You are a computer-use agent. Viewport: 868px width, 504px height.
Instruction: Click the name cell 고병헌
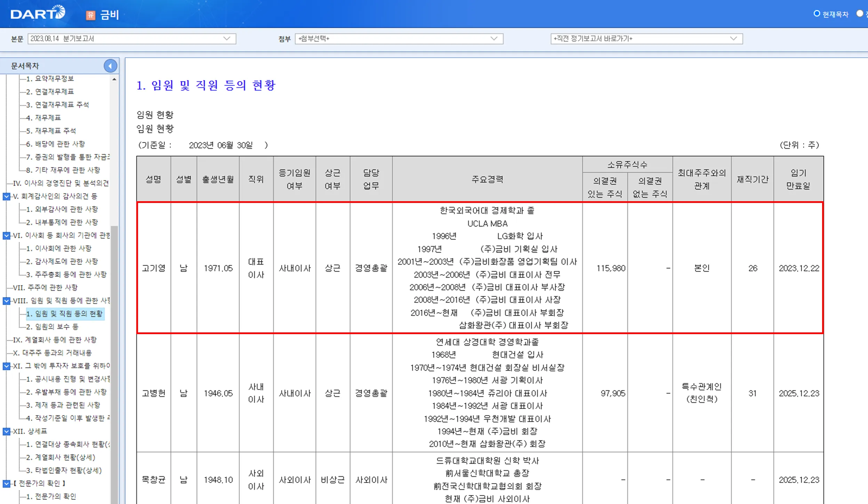pyautogui.click(x=154, y=393)
